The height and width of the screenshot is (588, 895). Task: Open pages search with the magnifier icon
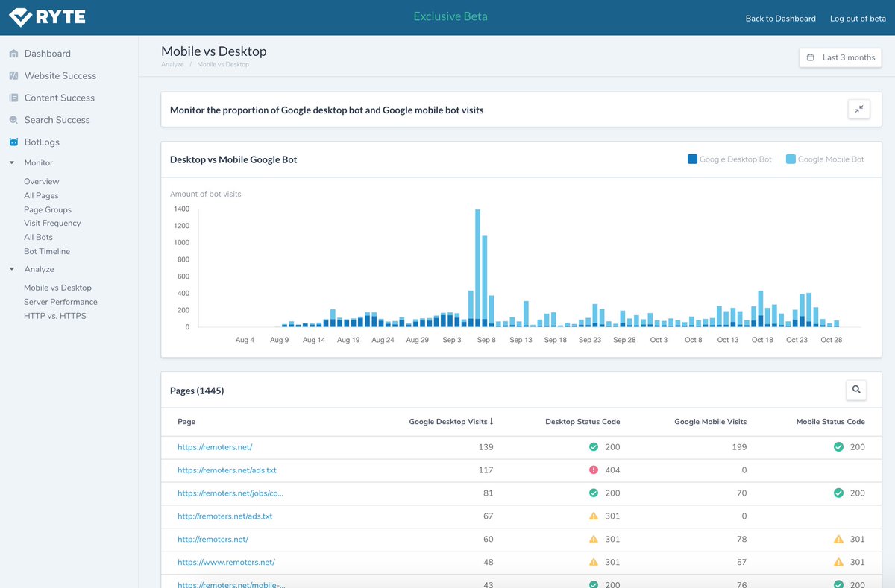pos(856,389)
